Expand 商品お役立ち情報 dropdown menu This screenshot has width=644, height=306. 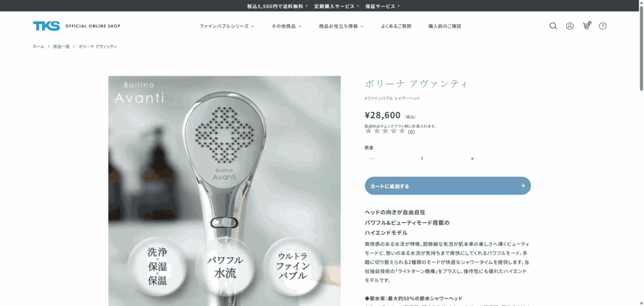pos(341,26)
